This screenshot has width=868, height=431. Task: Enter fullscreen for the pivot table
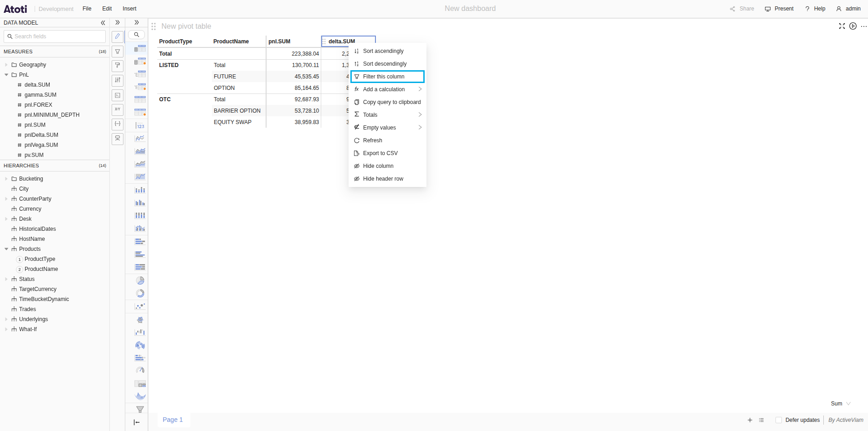click(x=842, y=26)
